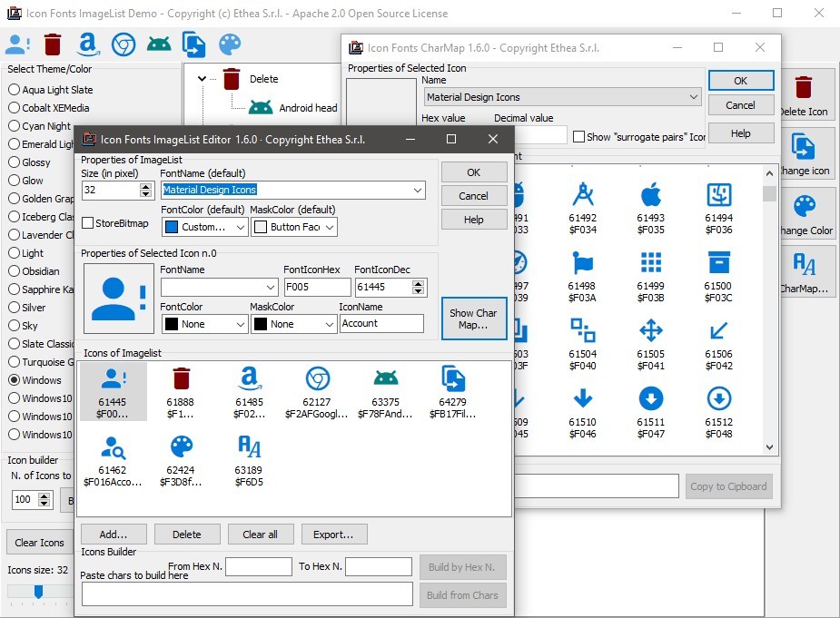Viewport: 840px width, 618px height.
Task: Click the palette icon in main toolbar
Action: click(230, 44)
